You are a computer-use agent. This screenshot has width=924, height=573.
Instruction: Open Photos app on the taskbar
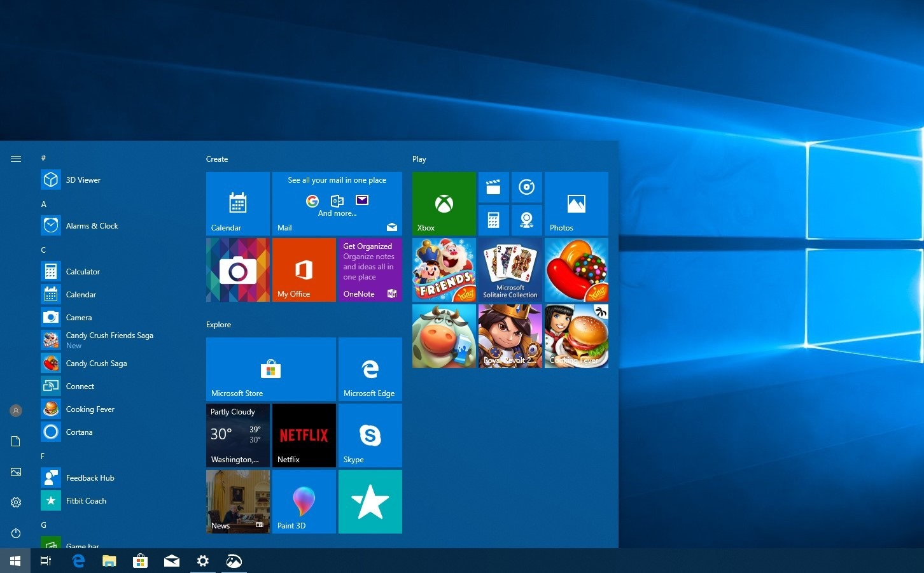(234, 561)
